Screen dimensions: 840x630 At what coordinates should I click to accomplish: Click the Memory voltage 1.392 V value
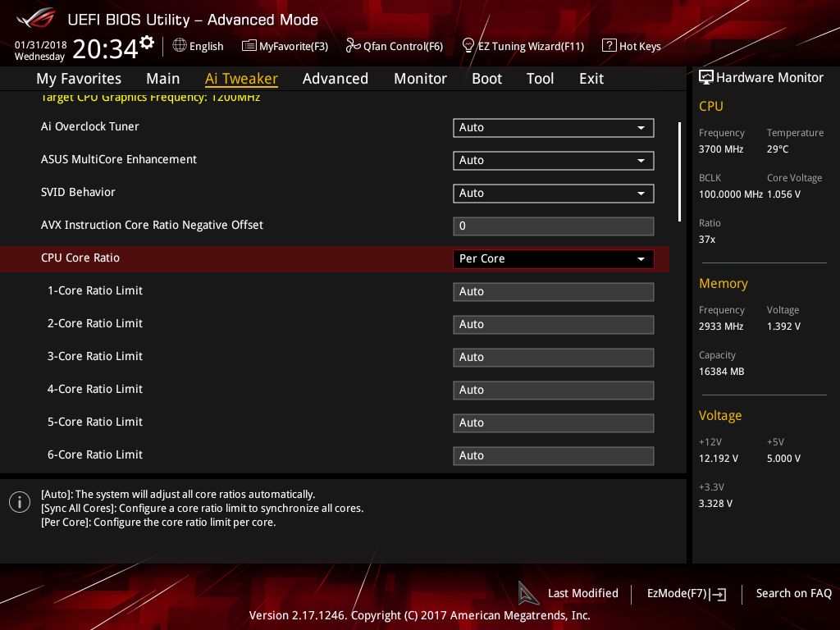(783, 326)
